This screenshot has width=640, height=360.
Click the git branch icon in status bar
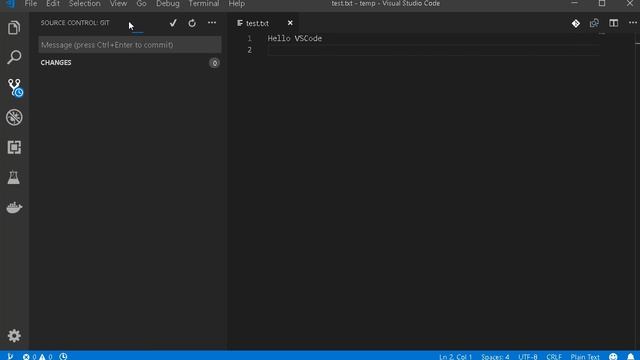pyautogui.click(x=10, y=356)
